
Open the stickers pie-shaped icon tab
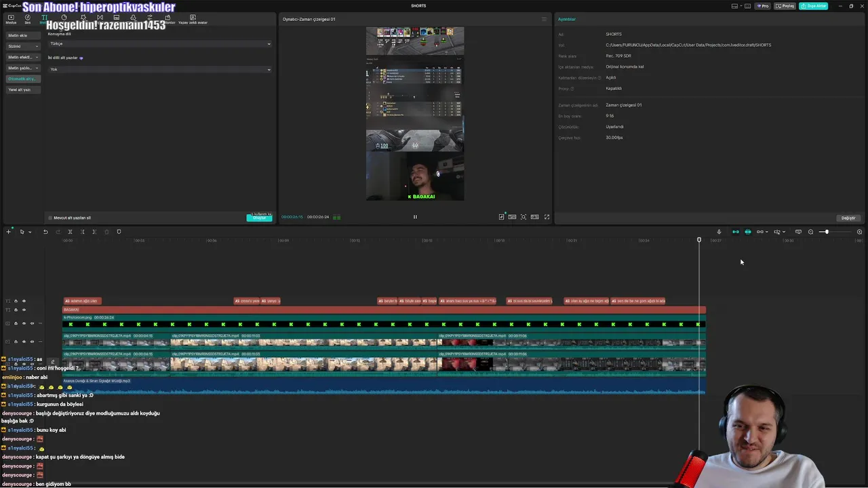[64, 19]
